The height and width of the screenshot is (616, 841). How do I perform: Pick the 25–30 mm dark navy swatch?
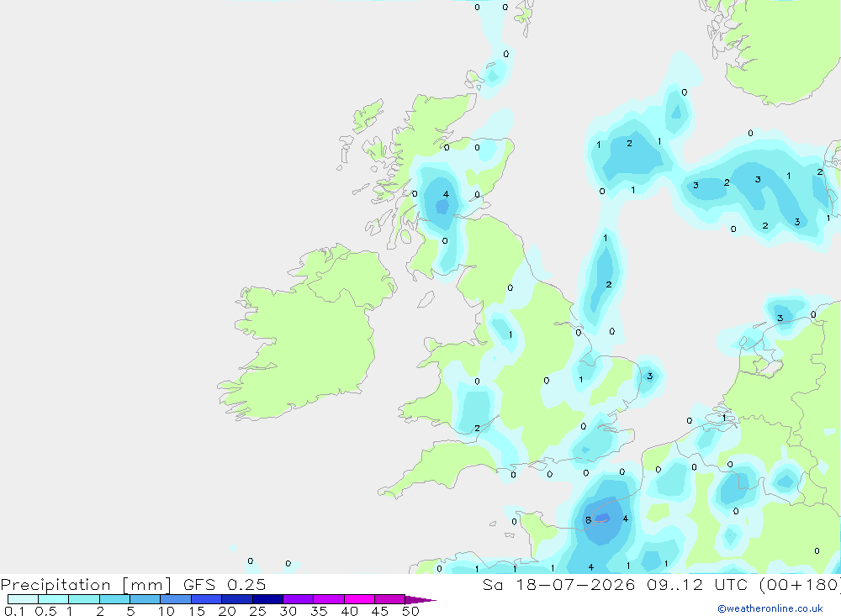click(267, 599)
